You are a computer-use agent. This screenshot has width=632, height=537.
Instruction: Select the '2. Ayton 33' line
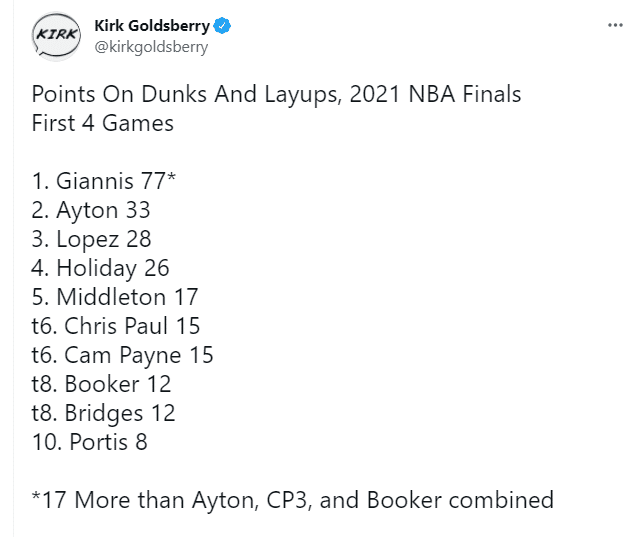91,211
